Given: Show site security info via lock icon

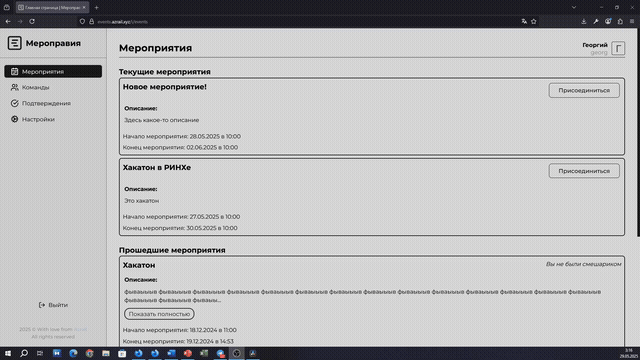Looking at the screenshot, I should (91, 22).
